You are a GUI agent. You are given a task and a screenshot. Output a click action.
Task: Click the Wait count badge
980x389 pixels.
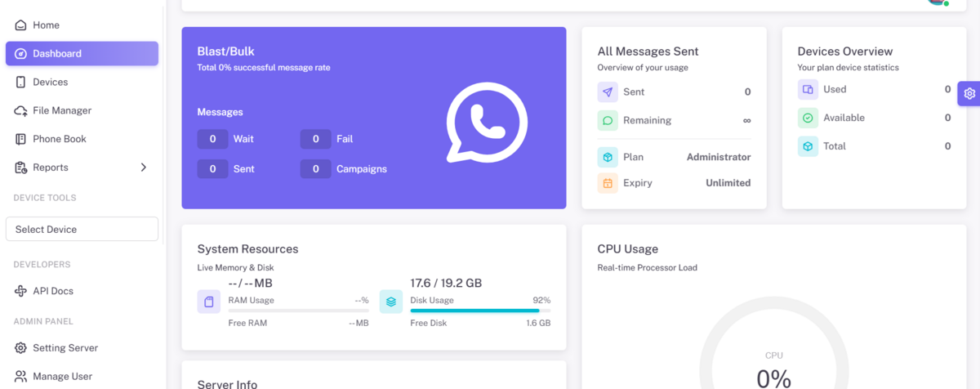click(x=212, y=140)
